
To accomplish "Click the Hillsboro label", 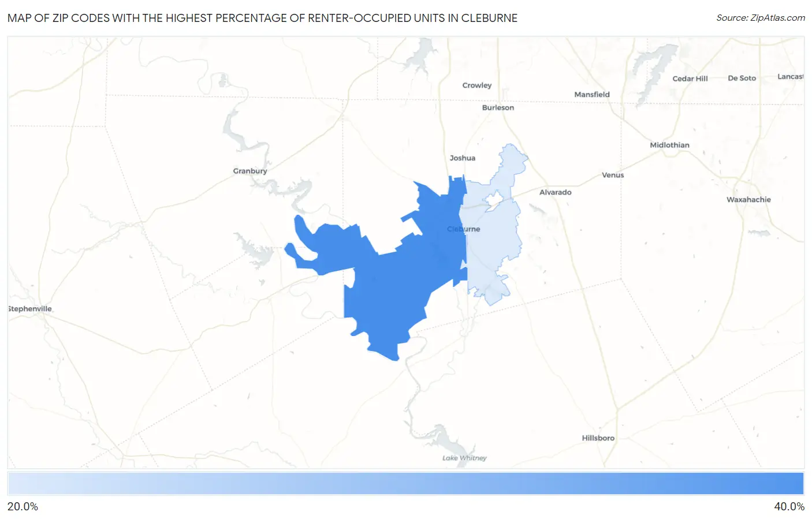I will pyautogui.click(x=598, y=438).
